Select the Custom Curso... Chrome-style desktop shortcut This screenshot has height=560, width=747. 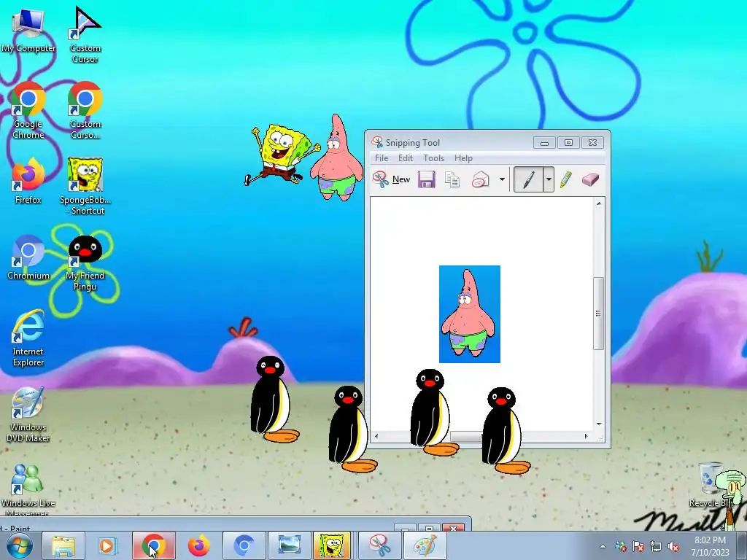[x=85, y=111]
